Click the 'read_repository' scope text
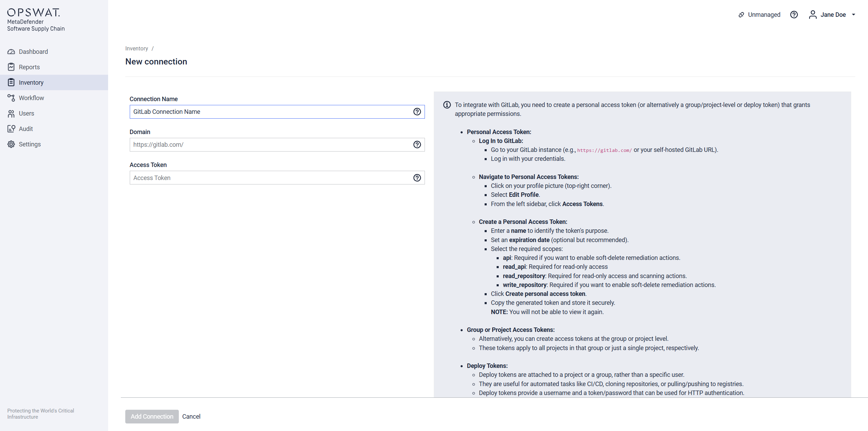868x431 pixels. point(524,276)
